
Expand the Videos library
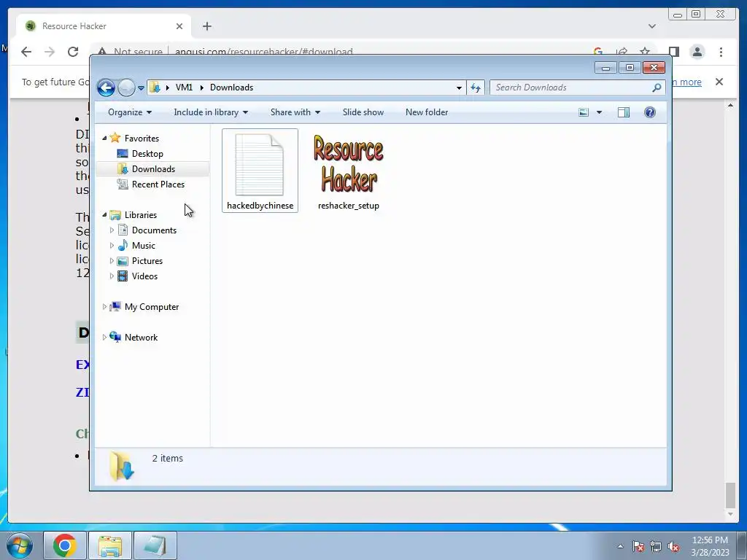(x=112, y=276)
